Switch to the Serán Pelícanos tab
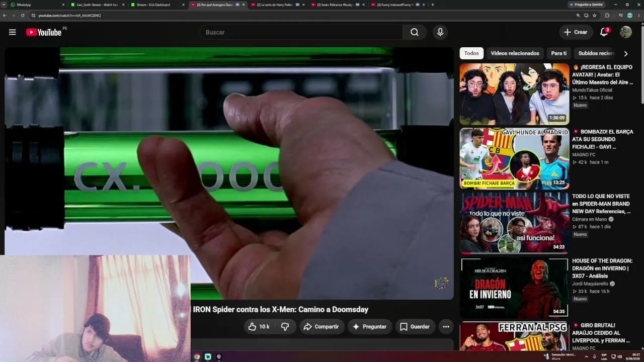This screenshot has height=362, width=644. (x=338, y=5)
